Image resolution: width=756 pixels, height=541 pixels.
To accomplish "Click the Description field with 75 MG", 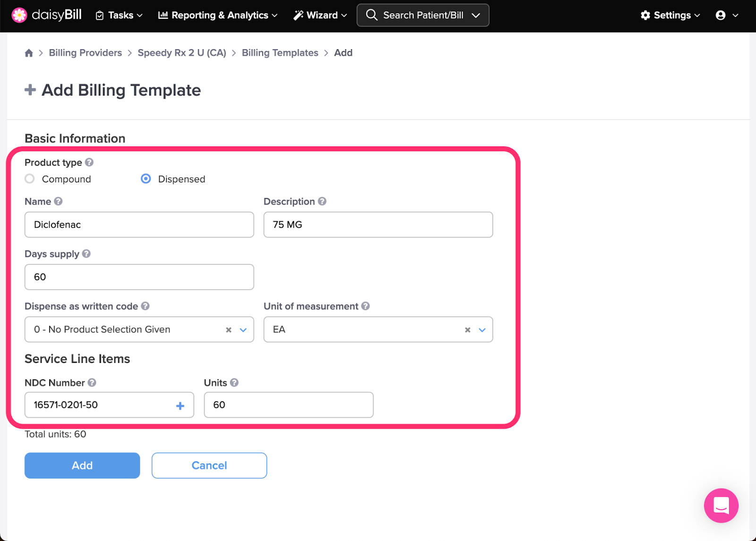I will (378, 224).
